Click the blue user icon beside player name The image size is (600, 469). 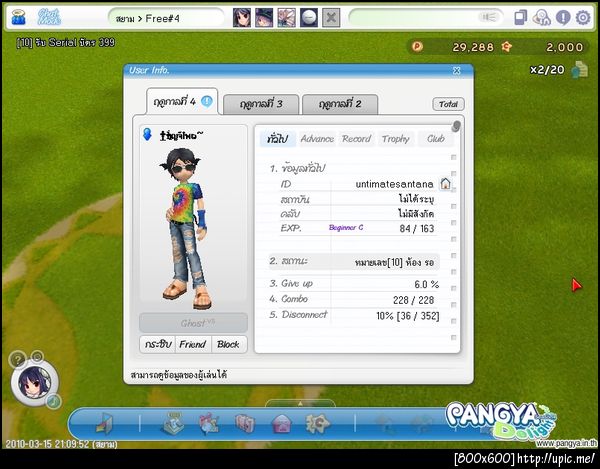(x=147, y=134)
